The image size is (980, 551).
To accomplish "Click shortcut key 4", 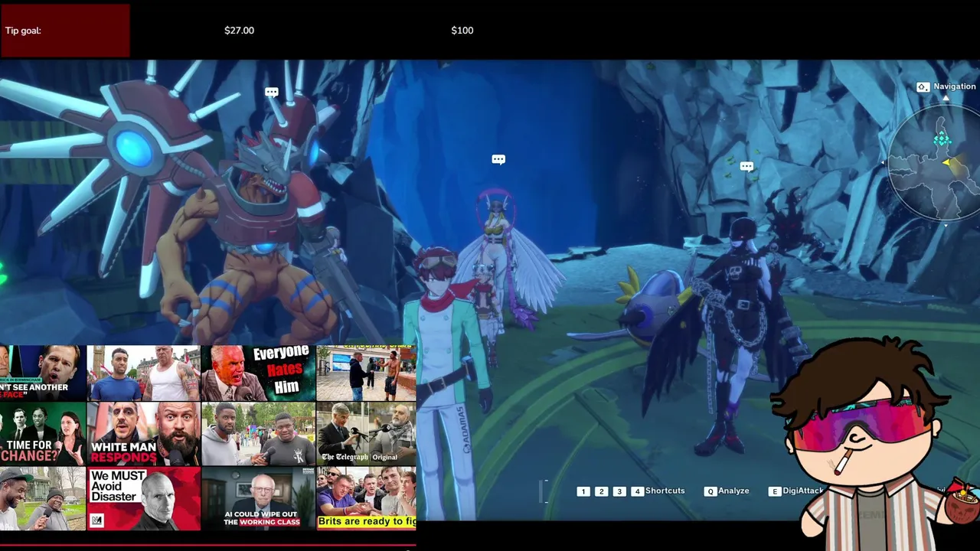I will tap(637, 491).
